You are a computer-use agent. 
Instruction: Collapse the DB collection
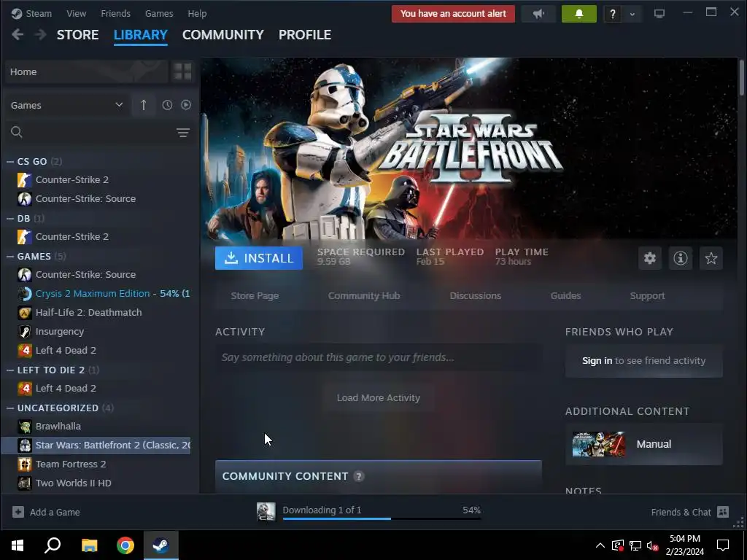(x=10, y=219)
